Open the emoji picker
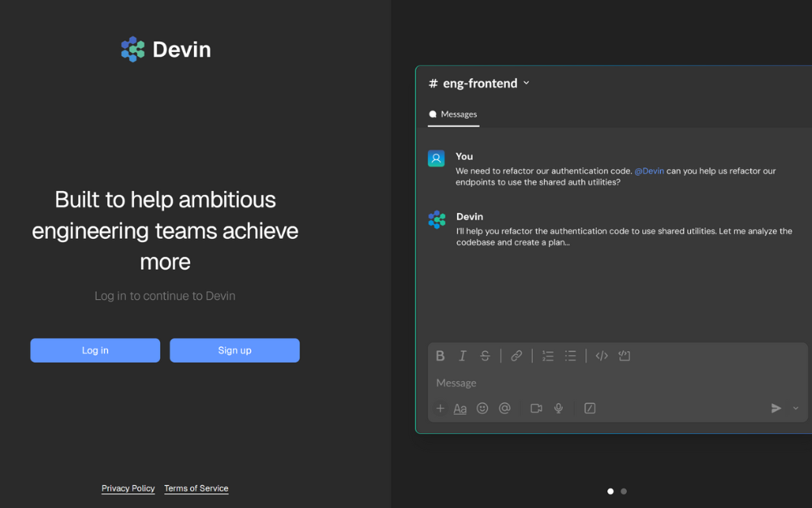The image size is (812, 508). (482, 409)
